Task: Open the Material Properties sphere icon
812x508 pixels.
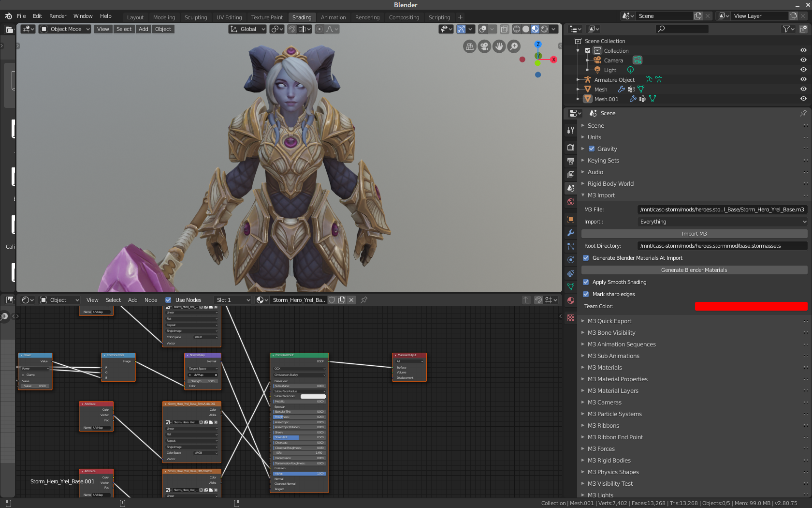Action: pyautogui.click(x=570, y=300)
